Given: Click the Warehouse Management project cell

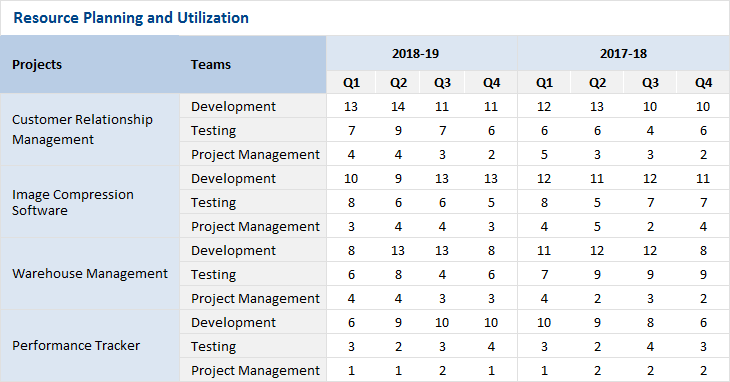Looking at the screenshot, I should tap(90, 274).
